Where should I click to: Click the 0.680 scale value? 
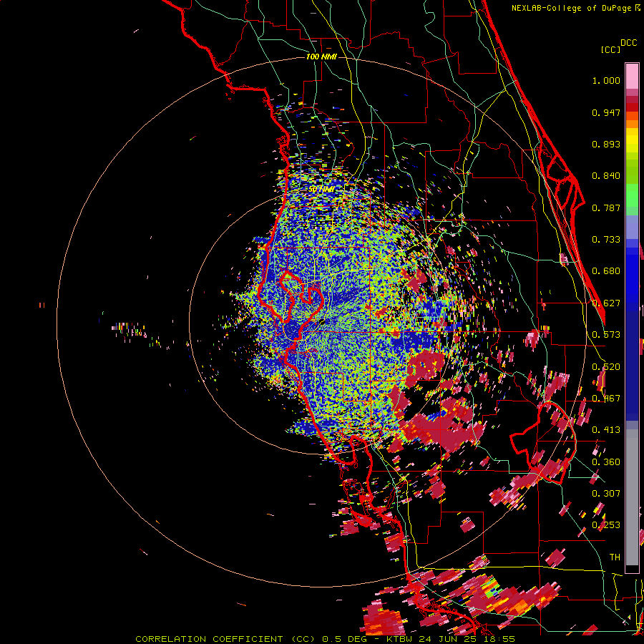point(606,271)
